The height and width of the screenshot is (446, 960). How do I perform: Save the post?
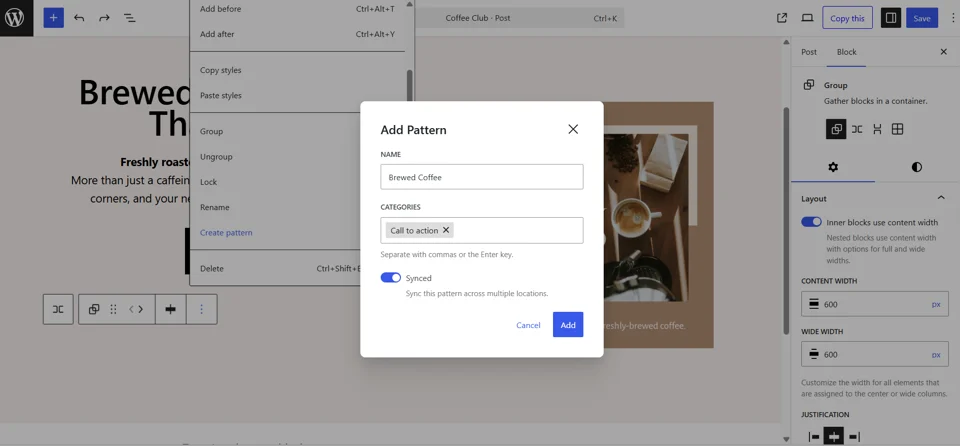pyautogui.click(x=921, y=18)
